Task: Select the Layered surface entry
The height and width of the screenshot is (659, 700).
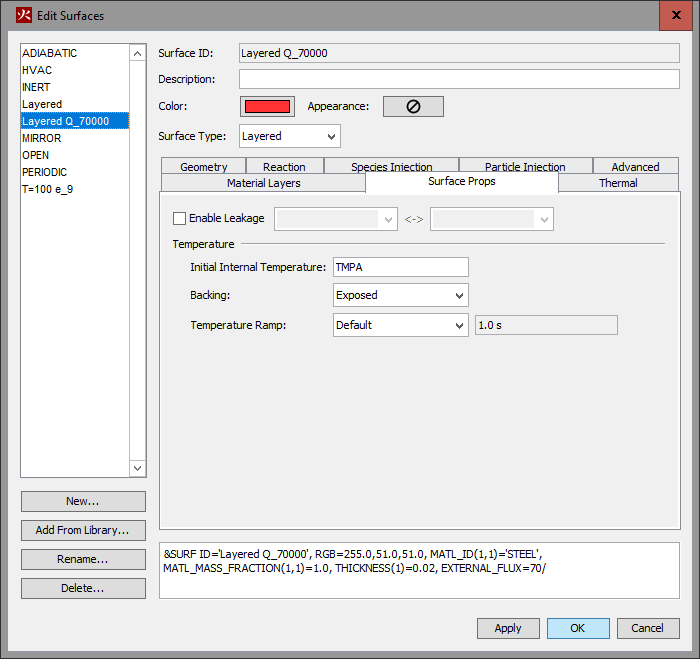Action: click(x=75, y=104)
